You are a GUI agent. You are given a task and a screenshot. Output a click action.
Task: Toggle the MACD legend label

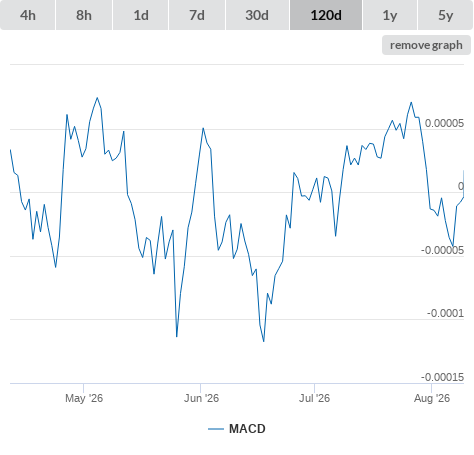pos(247,429)
